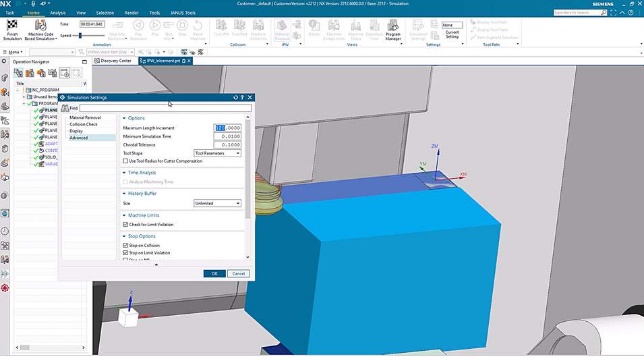Open the history clock sidebar icon
The height and width of the screenshot is (361, 644).
[5, 231]
